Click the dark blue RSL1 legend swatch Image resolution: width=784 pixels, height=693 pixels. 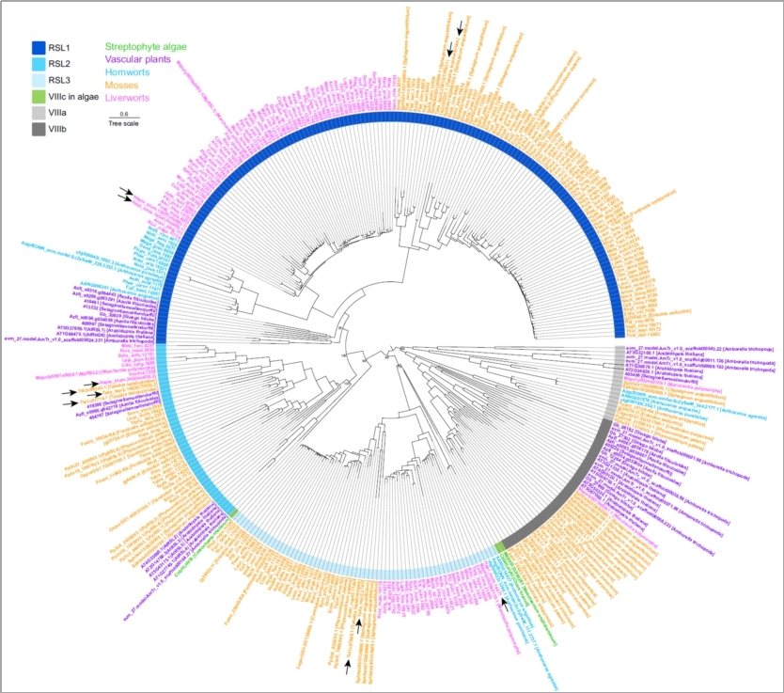tap(39, 47)
